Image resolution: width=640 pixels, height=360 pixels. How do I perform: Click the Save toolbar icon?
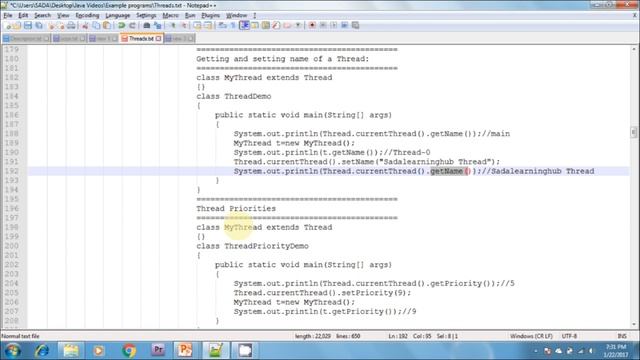tap(28, 25)
